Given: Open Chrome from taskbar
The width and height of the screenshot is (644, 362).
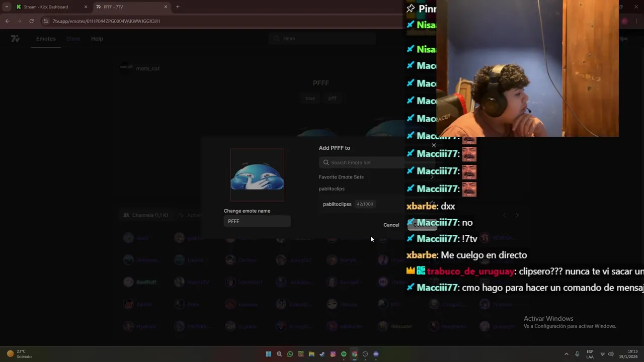Looking at the screenshot, I should coord(355,354).
